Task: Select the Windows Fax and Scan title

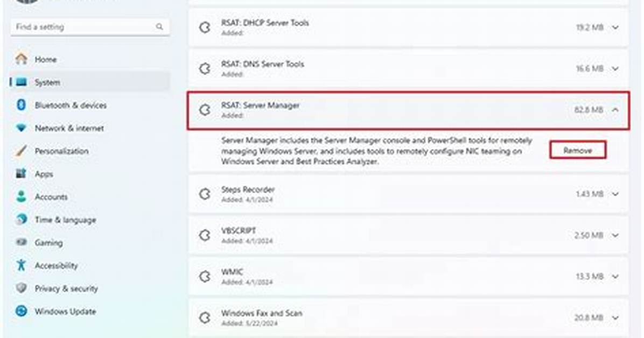Action: [x=262, y=313]
